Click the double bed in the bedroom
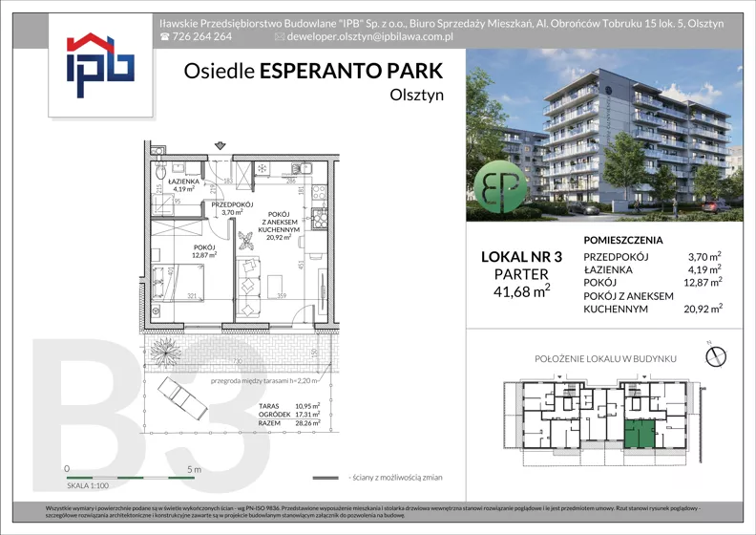The width and height of the screenshot is (756, 535). click(x=178, y=283)
